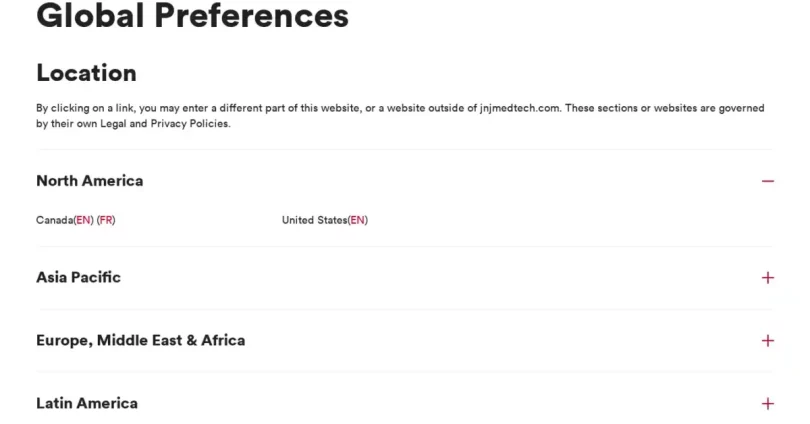Image resolution: width=810 pixels, height=424 pixels.
Task: Click the Canada country label
Action: tap(54, 220)
